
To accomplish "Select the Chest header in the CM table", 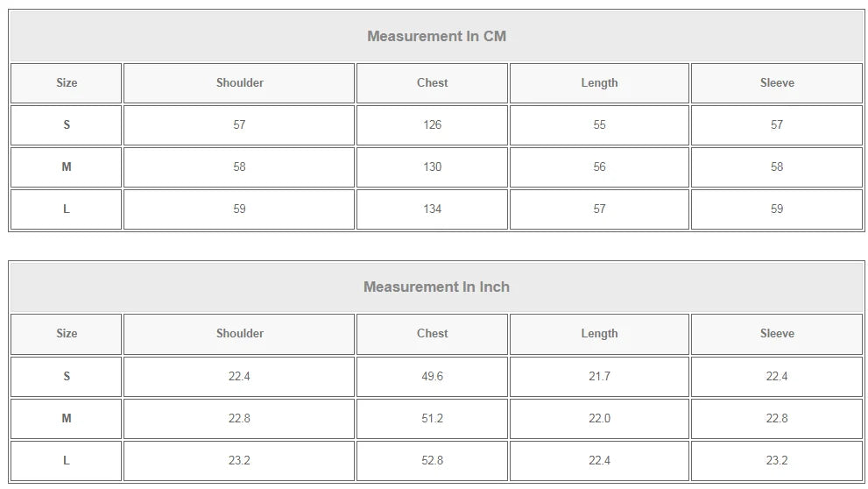I will click(x=432, y=82).
